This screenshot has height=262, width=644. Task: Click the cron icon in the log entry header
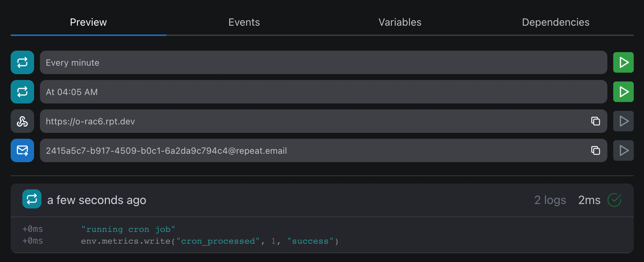click(x=32, y=199)
